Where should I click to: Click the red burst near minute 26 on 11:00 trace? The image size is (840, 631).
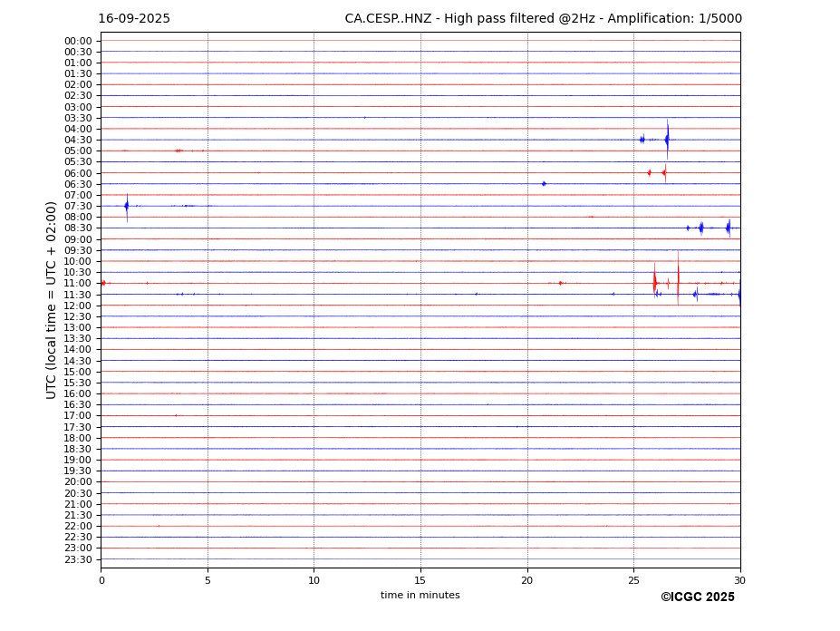654,280
